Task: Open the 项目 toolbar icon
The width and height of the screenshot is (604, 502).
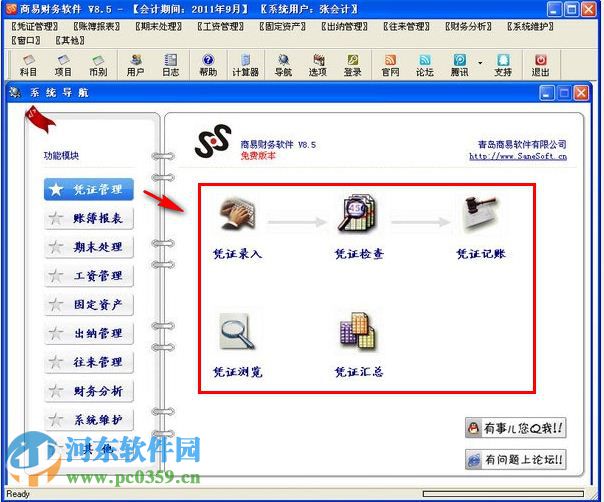Action: coord(63,65)
